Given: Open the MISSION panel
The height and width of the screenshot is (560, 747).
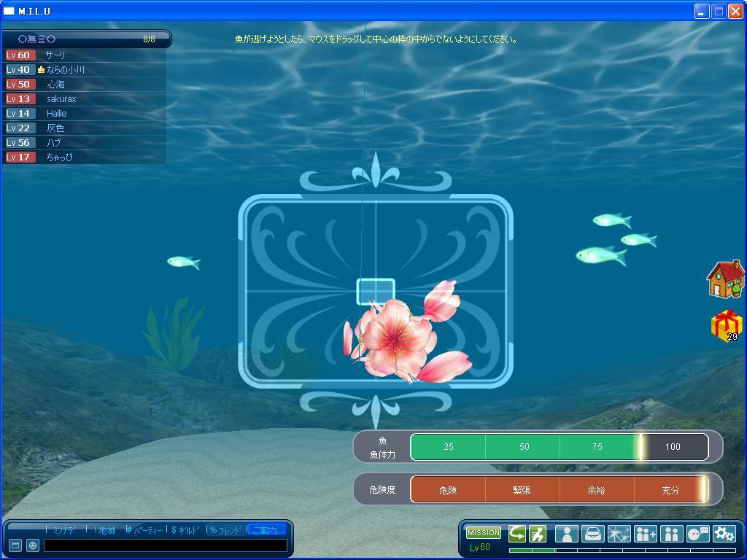Looking at the screenshot, I should coord(484,533).
